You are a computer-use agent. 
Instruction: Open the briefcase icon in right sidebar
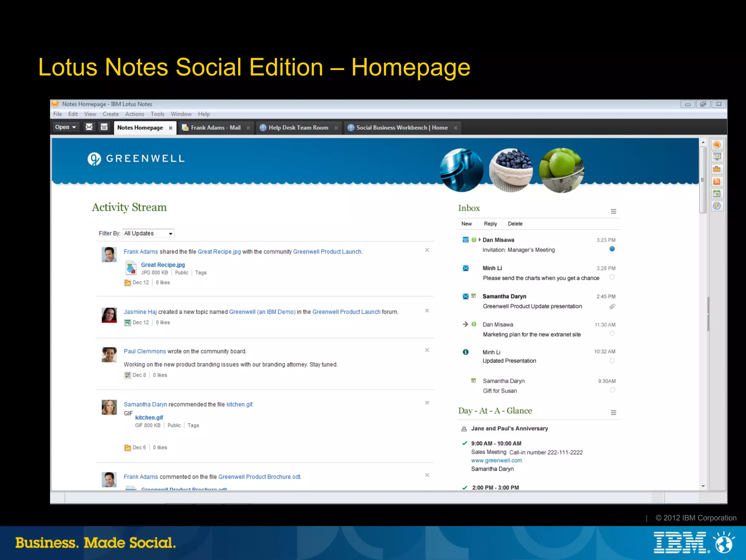click(717, 169)
